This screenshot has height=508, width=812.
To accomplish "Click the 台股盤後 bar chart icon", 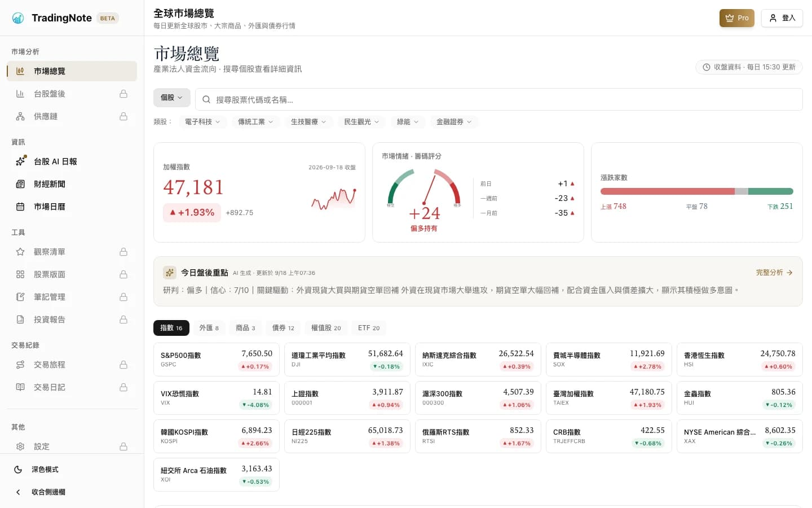I will [x=20, y=94].
